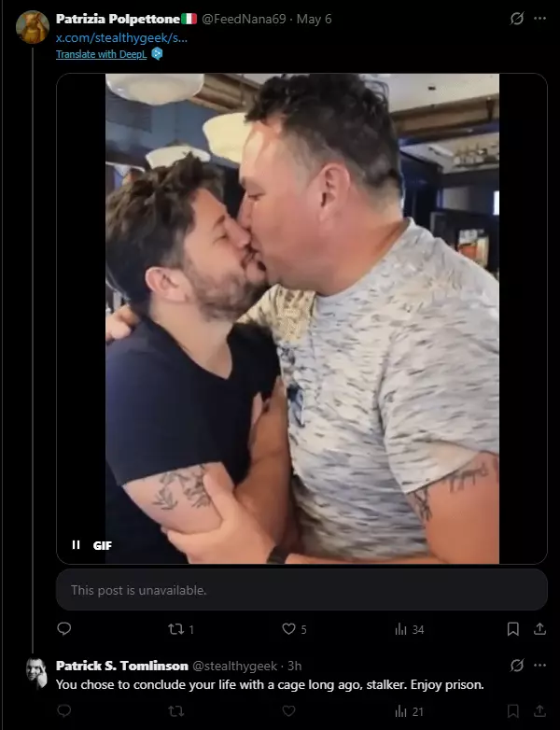Open more options on Tomlinson's reply
Screen dimensions: 560x730
pos(540,666)
